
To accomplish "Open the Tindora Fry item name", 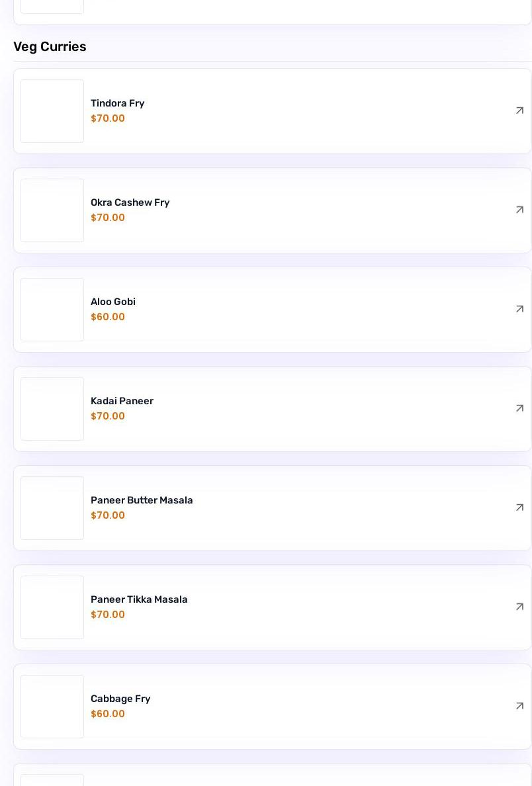I will click(x=117, y=103).
